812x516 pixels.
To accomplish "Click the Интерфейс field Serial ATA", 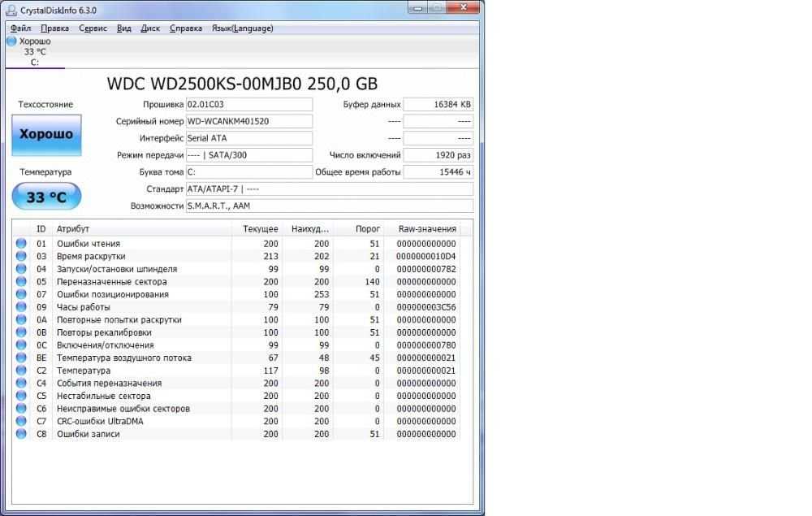I will (249, 138).
